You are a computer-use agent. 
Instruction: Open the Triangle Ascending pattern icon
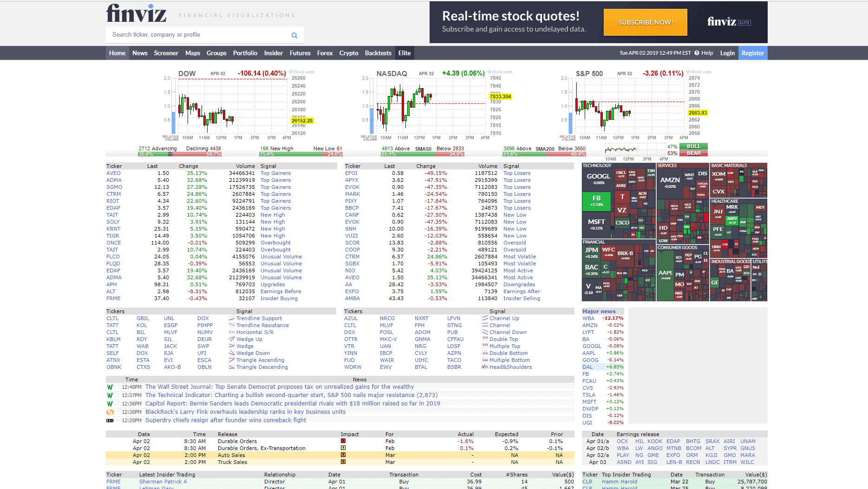(x=232, y=360)
